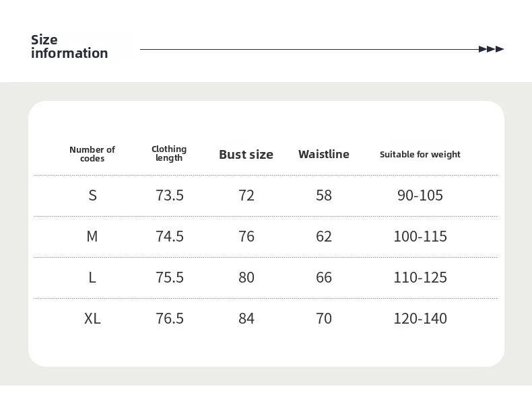Click the 90-105 weight range
This screenshot has height=399, width=532.
pyautogui.click(x=420, y=195)
